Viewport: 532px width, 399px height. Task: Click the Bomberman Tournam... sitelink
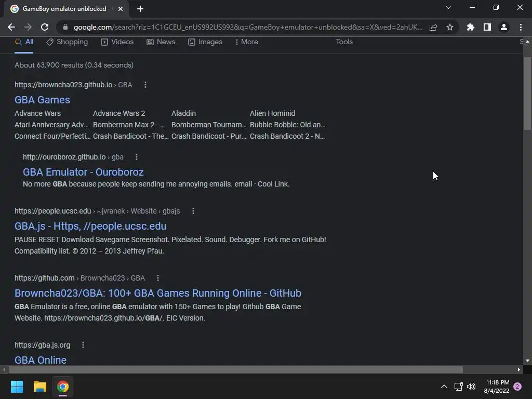tap(209, 125)
